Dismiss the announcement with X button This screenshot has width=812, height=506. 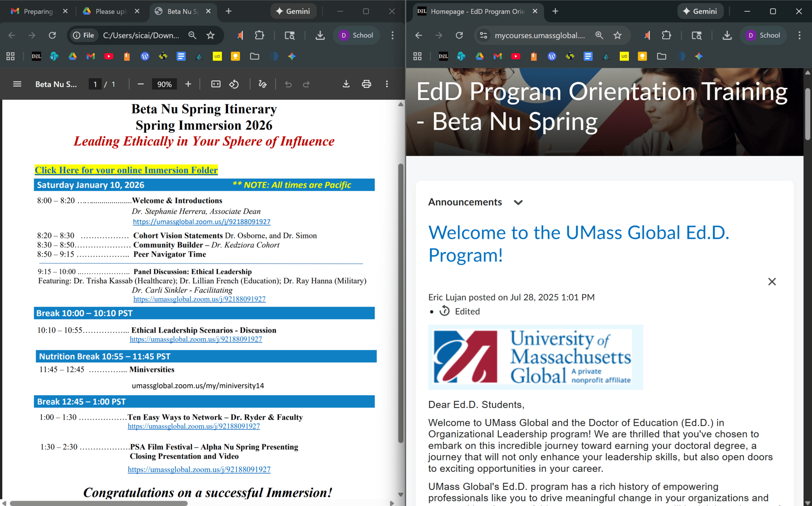[772, 282]
